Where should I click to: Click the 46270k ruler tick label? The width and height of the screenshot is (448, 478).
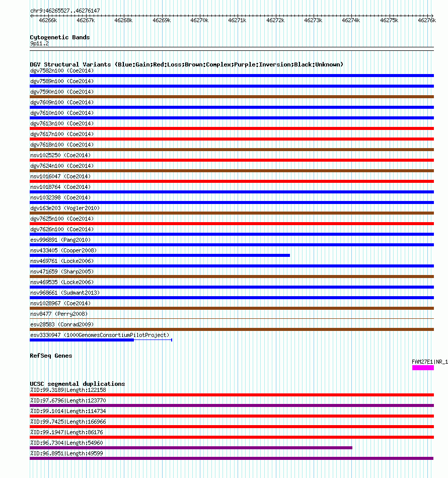tap(199, 21)
